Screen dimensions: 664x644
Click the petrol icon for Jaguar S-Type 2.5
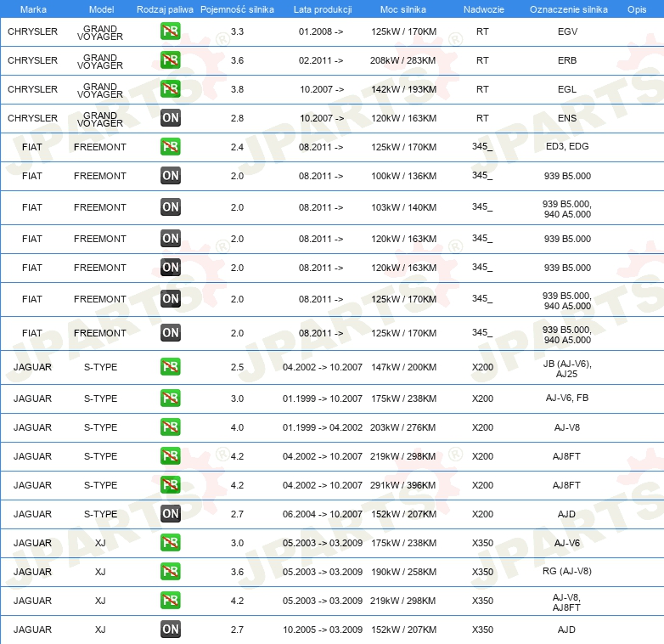(x=170, y=367)
